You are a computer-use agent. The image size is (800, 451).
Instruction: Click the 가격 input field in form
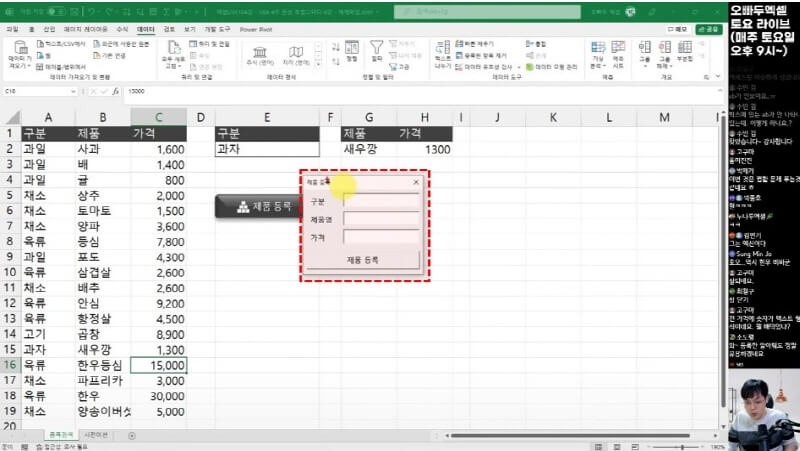(x=382, y=237)
